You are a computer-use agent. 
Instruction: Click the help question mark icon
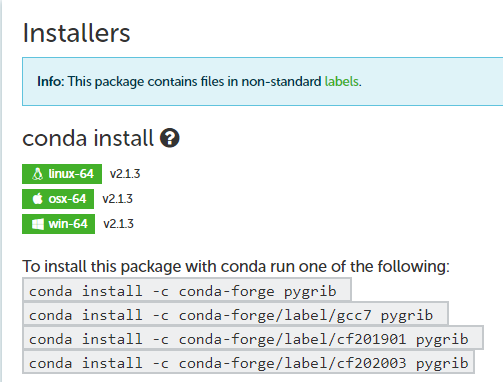pyautogui.click(x=170, y=138)
